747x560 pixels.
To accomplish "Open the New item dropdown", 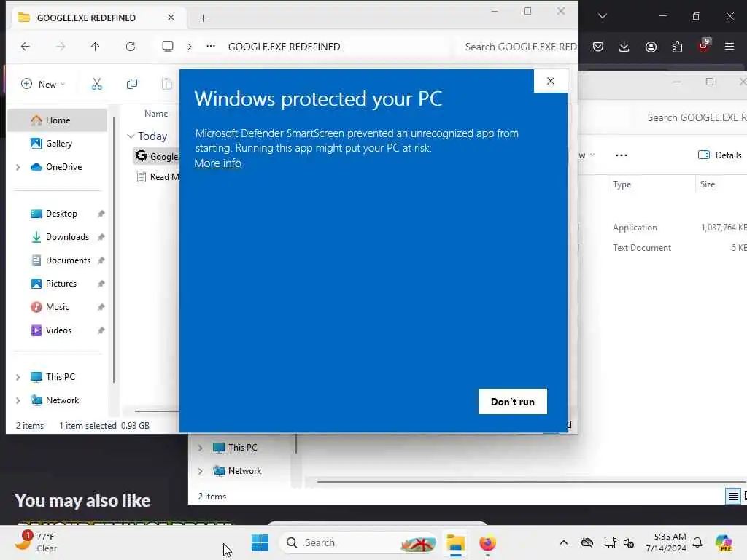I will [x=43, y=84].
